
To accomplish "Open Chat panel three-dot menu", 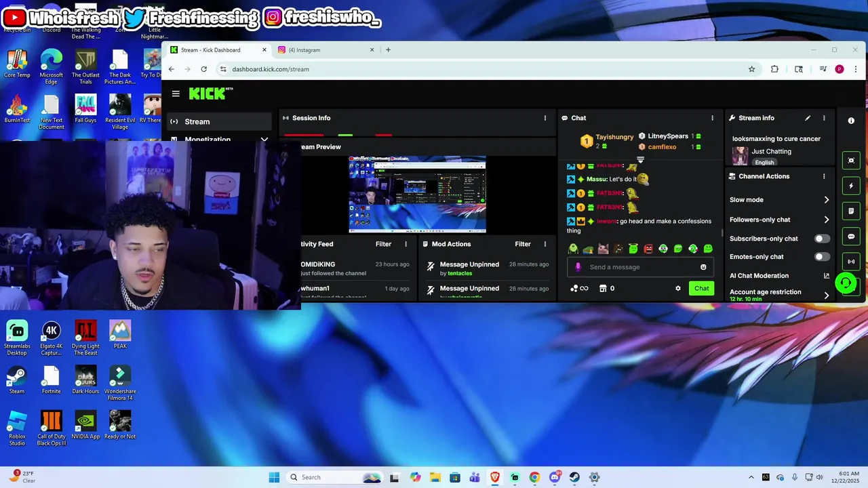I will coord(712,118).
